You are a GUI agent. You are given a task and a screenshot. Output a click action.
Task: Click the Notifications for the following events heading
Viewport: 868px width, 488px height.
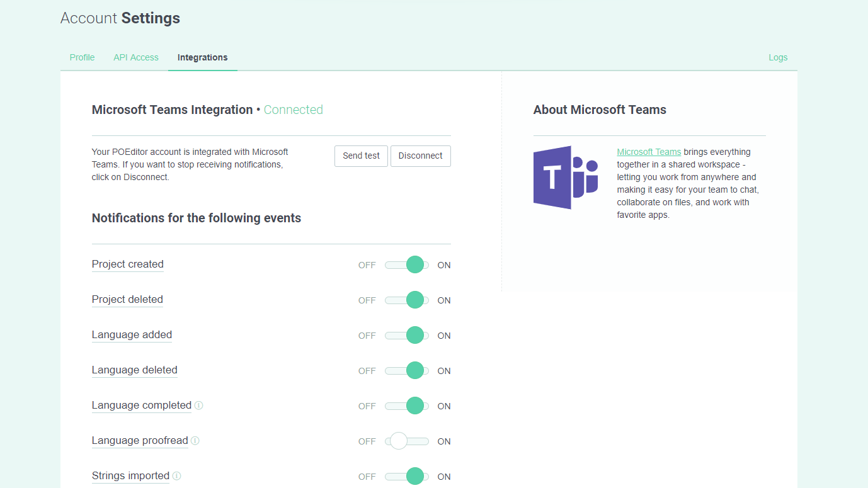(x=197, y=218)
